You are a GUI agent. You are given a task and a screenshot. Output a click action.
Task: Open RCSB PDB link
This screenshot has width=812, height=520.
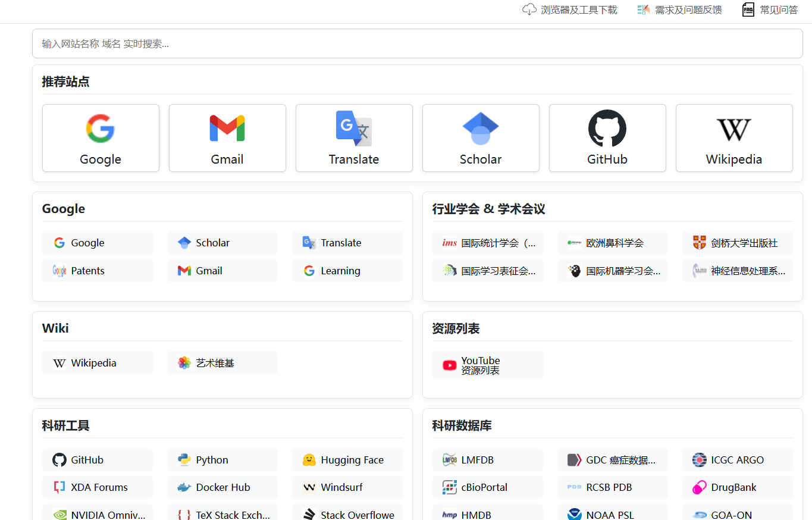click(613, 487)
